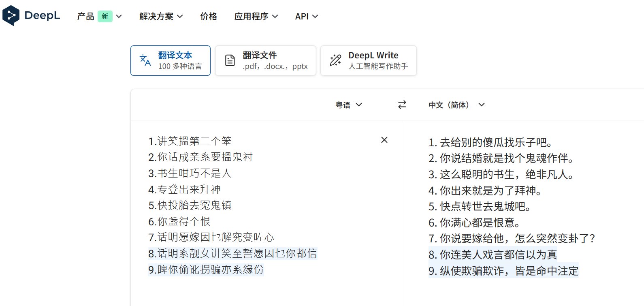644x306 pixels.
Task: Click translation 1. 去给别的傻瓜找乐子吧
Action: pos(490,142)
